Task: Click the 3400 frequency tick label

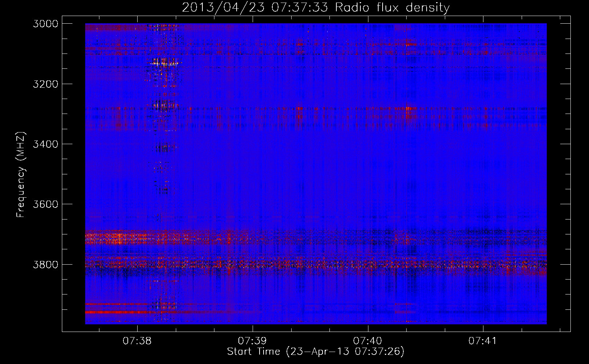Action: 46,144
